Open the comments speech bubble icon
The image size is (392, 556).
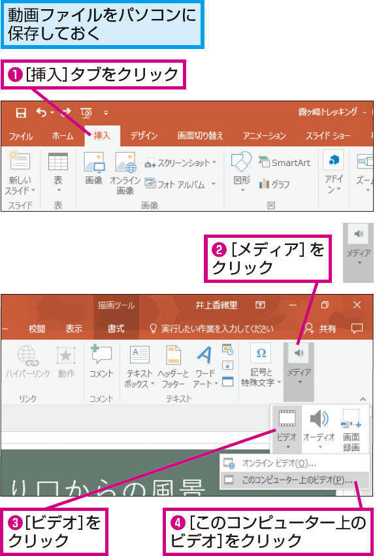tap(357, 329)
